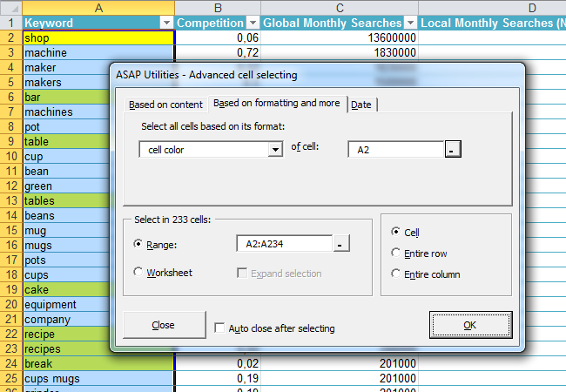
Task: Select the 'green' keyword cell
Action: pos(67,186)
